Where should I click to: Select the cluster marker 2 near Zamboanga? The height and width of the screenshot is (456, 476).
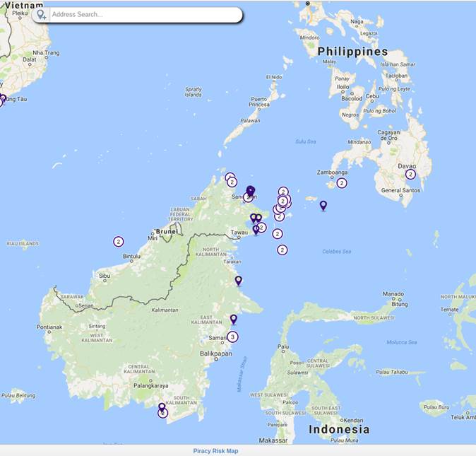pyautogui.click(x=342, y=183)
